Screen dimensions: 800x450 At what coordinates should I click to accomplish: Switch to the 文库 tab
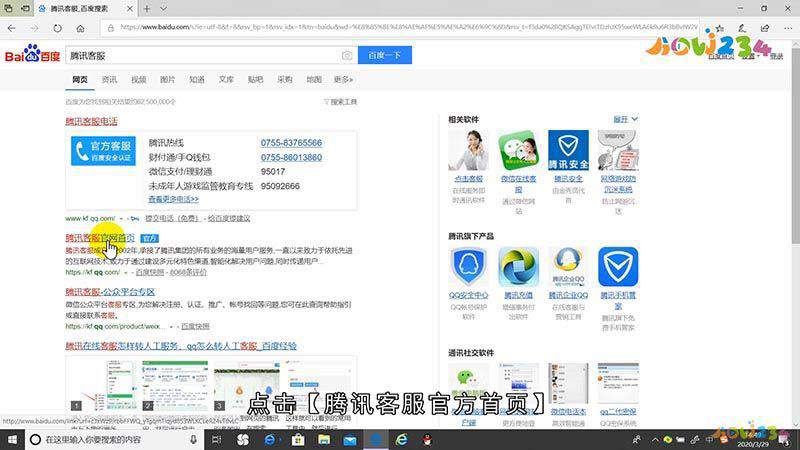pyautogui.click(x=226, y=80)
